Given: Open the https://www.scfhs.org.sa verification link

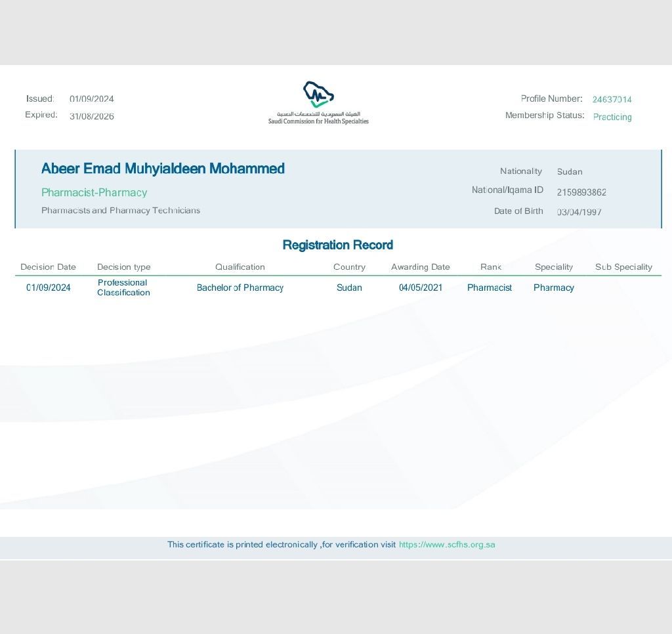Looking at the screenshot, I should point(446,545).
